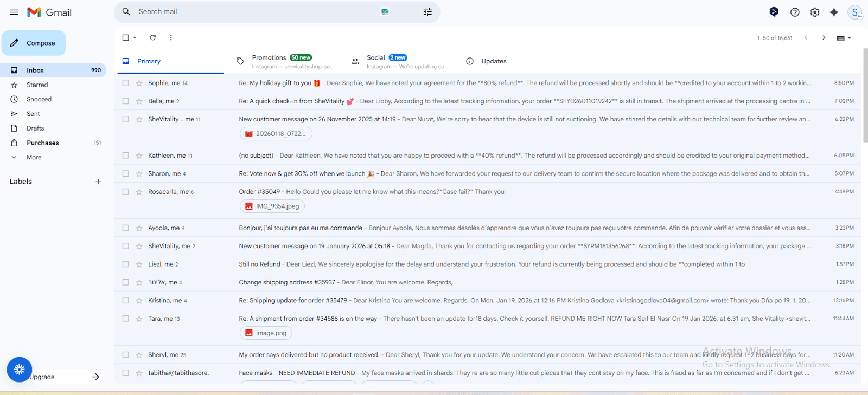This screenshot has height=395, width=868.
Task: Open Settings gear icon
Action: (x=815, y=12)
